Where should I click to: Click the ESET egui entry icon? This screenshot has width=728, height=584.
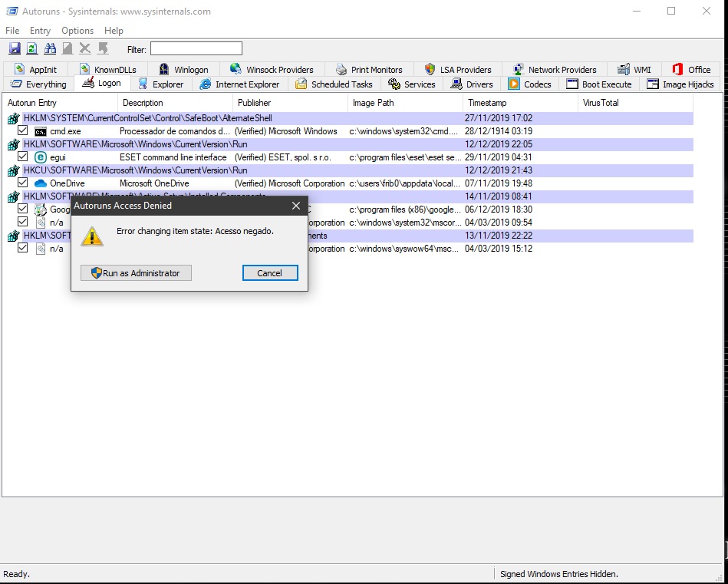pyautogui.click(x=41, y=157)
